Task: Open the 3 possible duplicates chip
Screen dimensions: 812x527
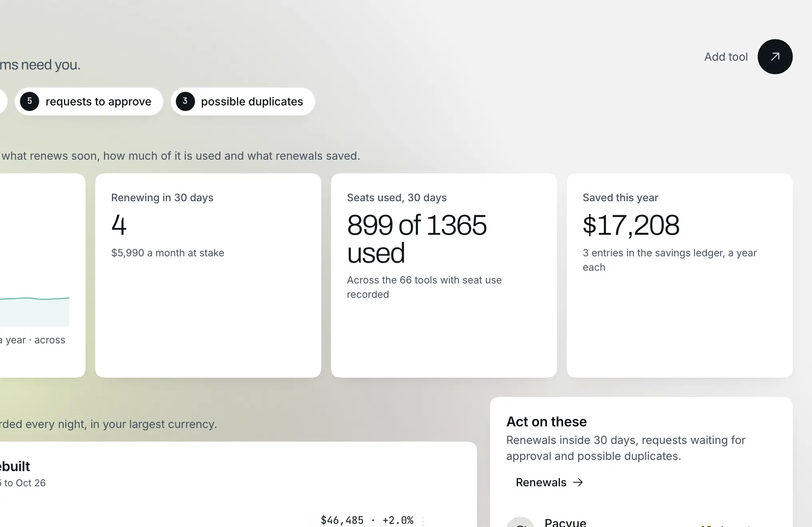Action: [243, 101]
